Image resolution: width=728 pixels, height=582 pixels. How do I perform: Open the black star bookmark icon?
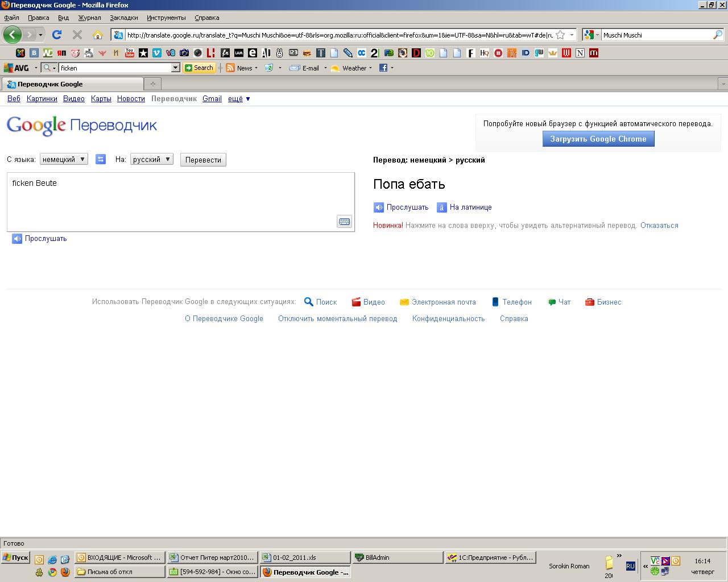pos(143,53)
